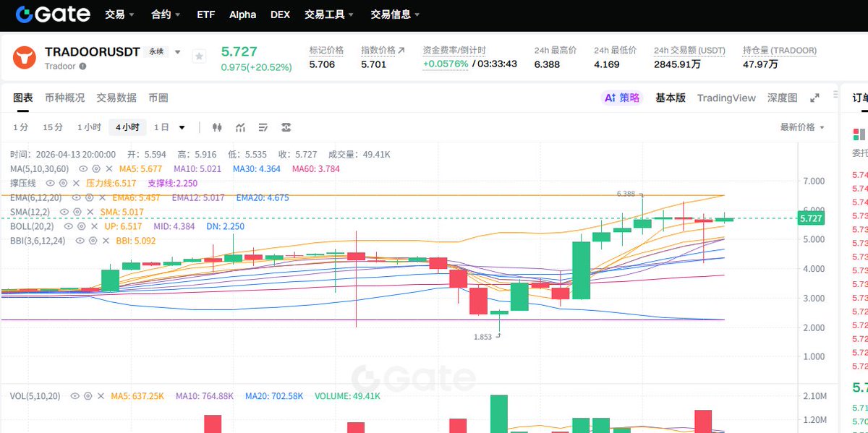Image resolution: width=868 pixels, height=433 pixels.
Task: Switch to the 深度图 view
Action: pyautogui.click(x=783, y=98)
